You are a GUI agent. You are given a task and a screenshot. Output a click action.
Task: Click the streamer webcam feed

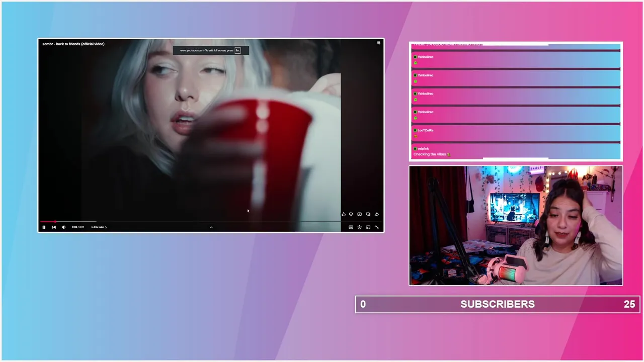coord(516,226)
